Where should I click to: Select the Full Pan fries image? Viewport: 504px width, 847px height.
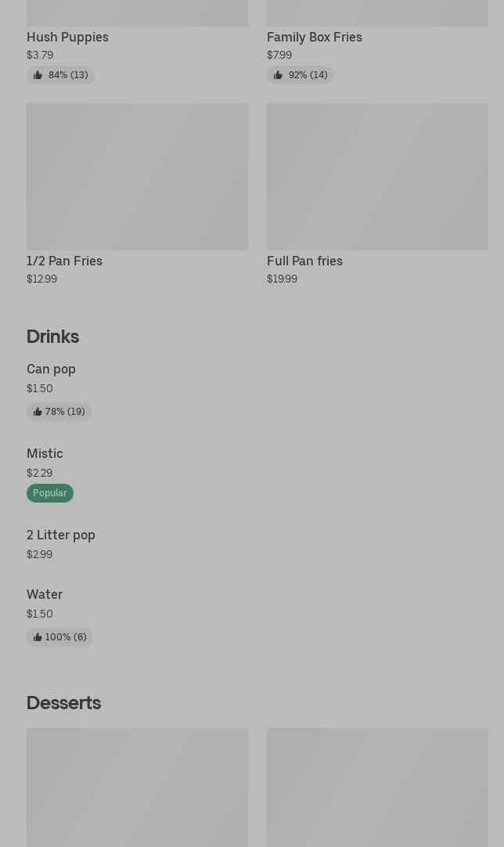click(x=377, y=177)
